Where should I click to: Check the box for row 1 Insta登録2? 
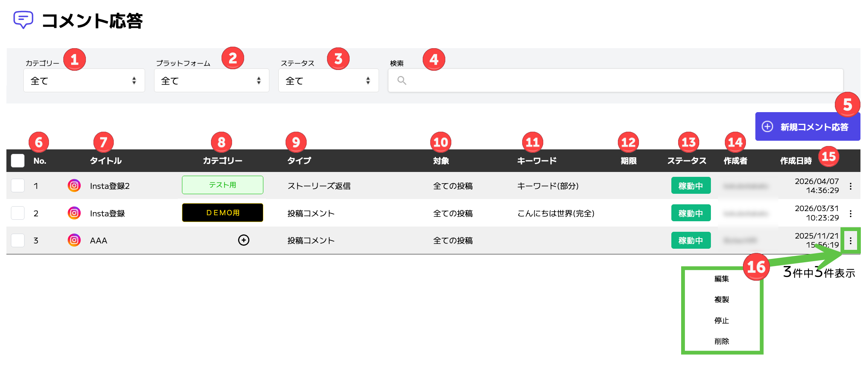point(18,185)
